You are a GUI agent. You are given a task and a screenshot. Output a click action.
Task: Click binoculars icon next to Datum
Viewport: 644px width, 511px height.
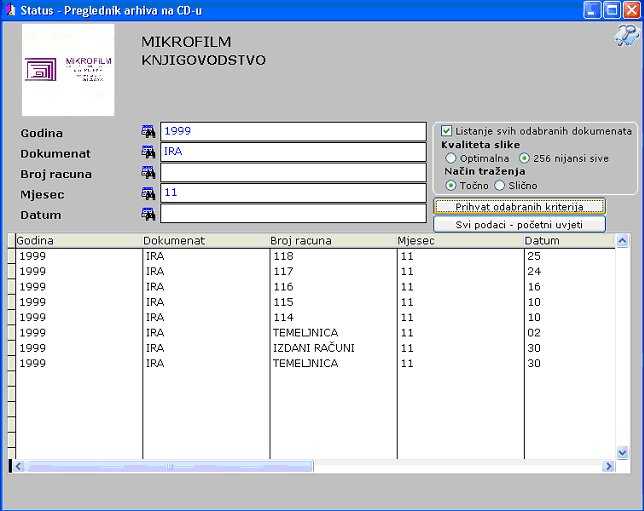148,214
